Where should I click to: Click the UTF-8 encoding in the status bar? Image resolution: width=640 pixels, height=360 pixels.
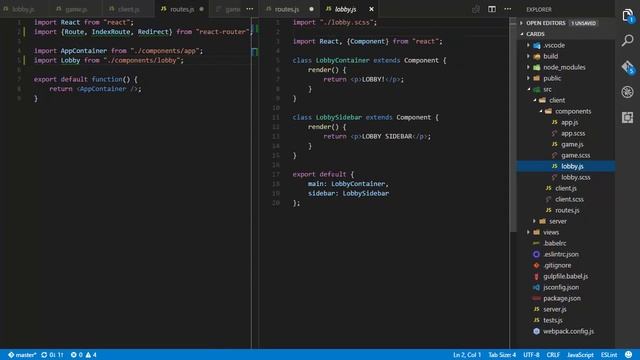531,355
